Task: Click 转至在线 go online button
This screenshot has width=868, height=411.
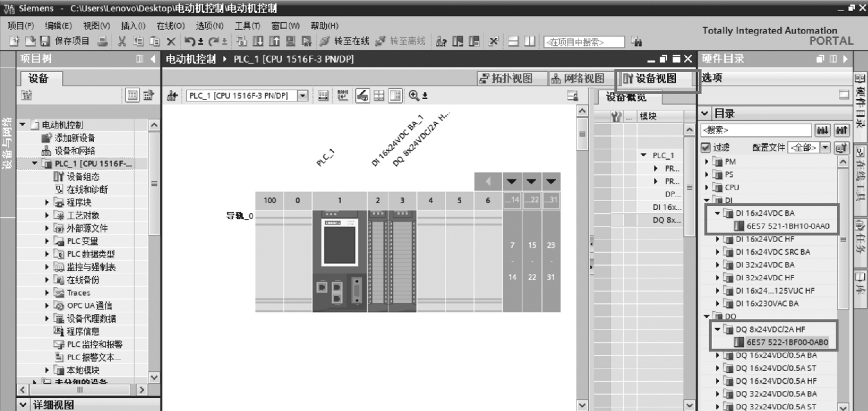Action: click(345, 41)
